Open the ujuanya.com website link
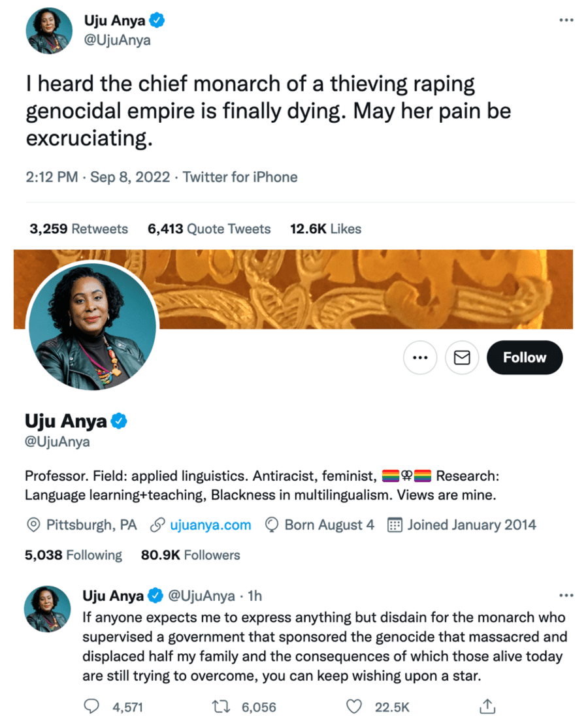 click(210, 525)
